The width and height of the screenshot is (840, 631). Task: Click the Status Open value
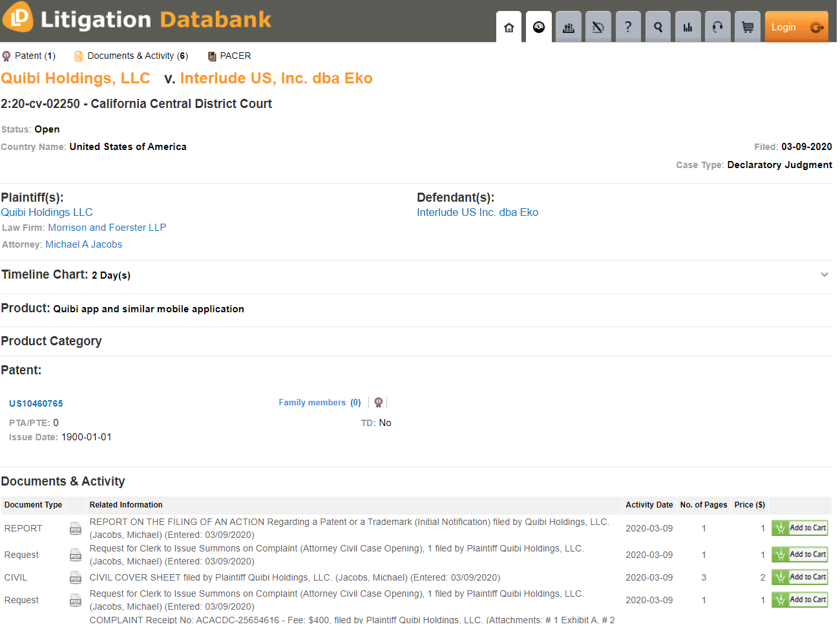pos(47,129)
